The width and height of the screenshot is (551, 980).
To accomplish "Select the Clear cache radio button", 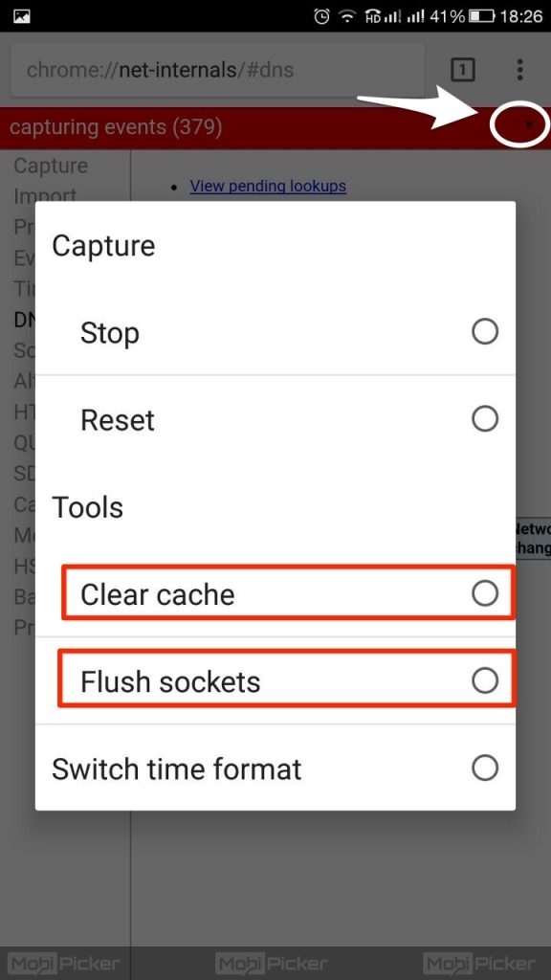I will pyautogui.click(x=485, y=593).
